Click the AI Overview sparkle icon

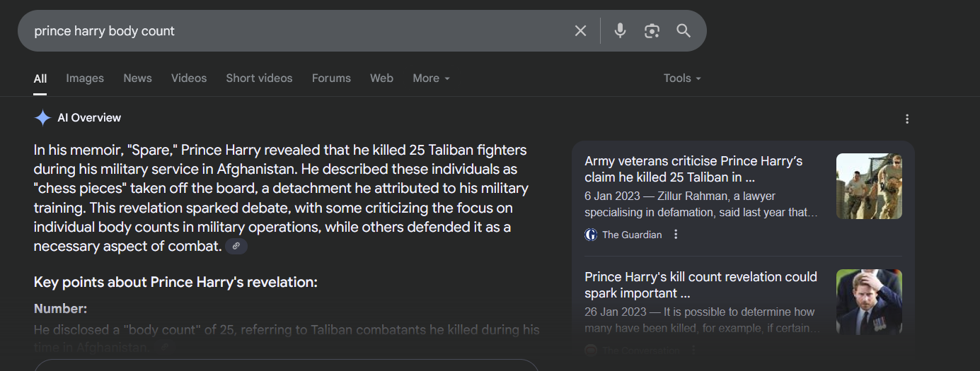coord(42,117)
